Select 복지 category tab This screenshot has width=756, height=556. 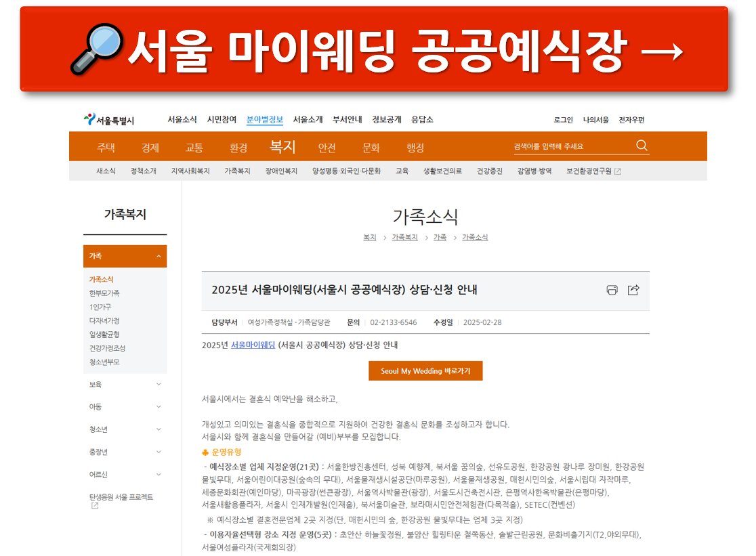(282, 146)
